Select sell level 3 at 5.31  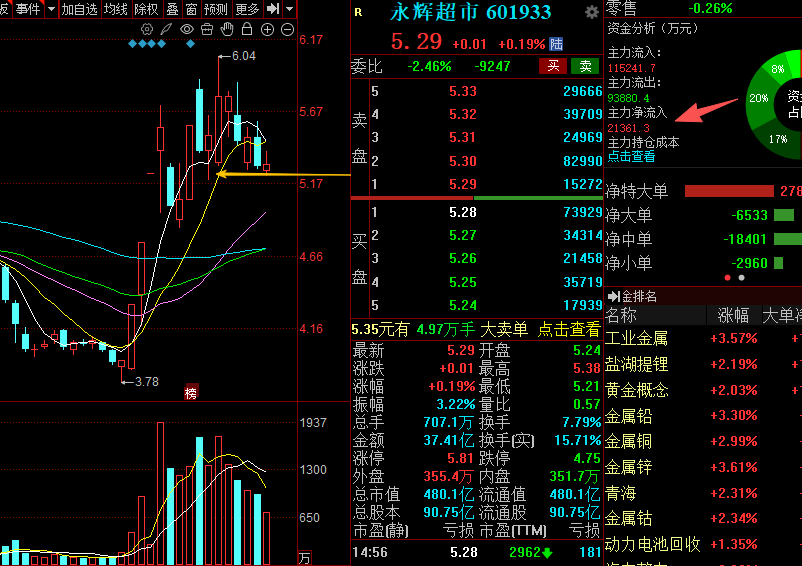click(x=486, y=137)
